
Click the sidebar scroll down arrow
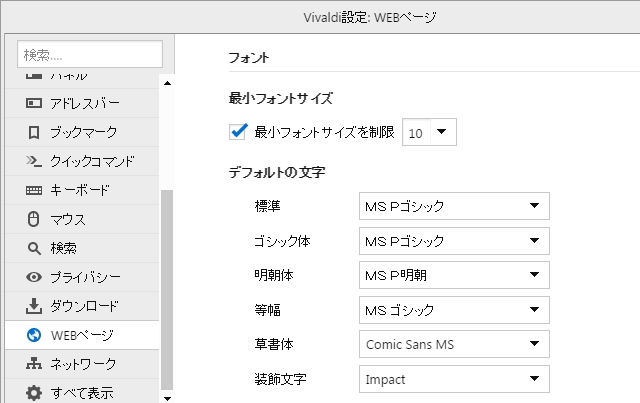tap(167, 398)
